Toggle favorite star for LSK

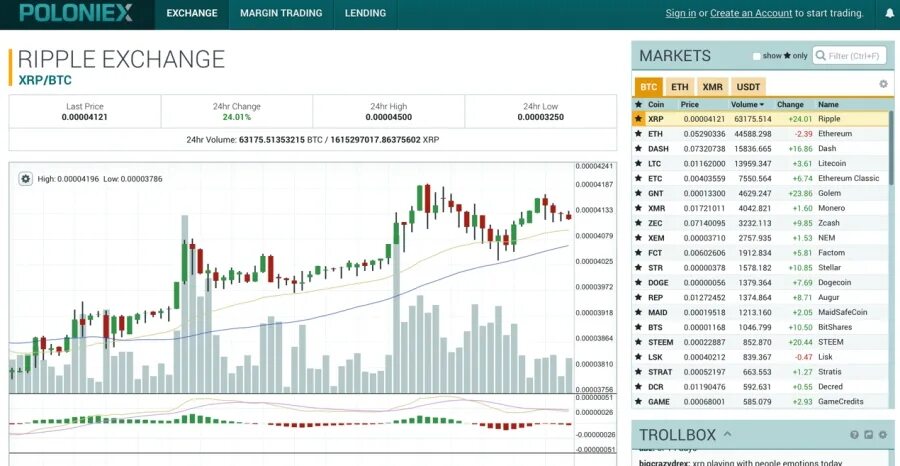(638, 358)
